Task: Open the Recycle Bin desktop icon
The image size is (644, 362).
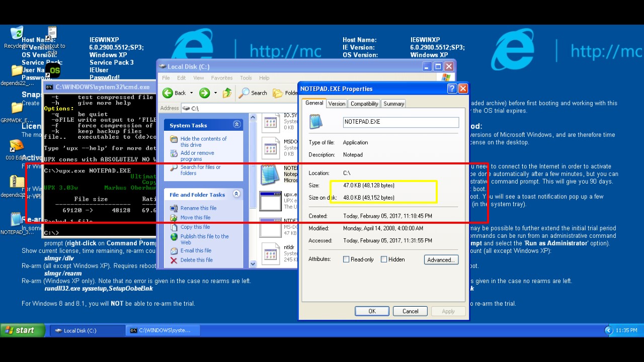Action: click(x=16, y=33)
